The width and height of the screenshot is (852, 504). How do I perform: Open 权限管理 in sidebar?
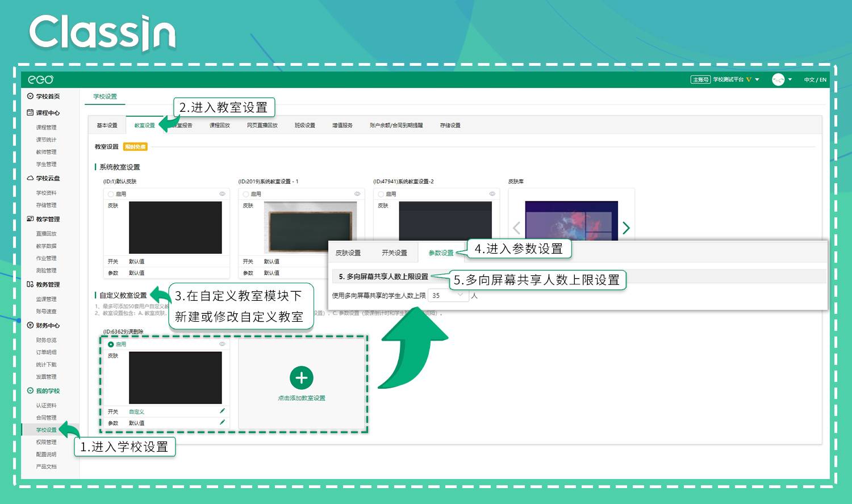46,442
